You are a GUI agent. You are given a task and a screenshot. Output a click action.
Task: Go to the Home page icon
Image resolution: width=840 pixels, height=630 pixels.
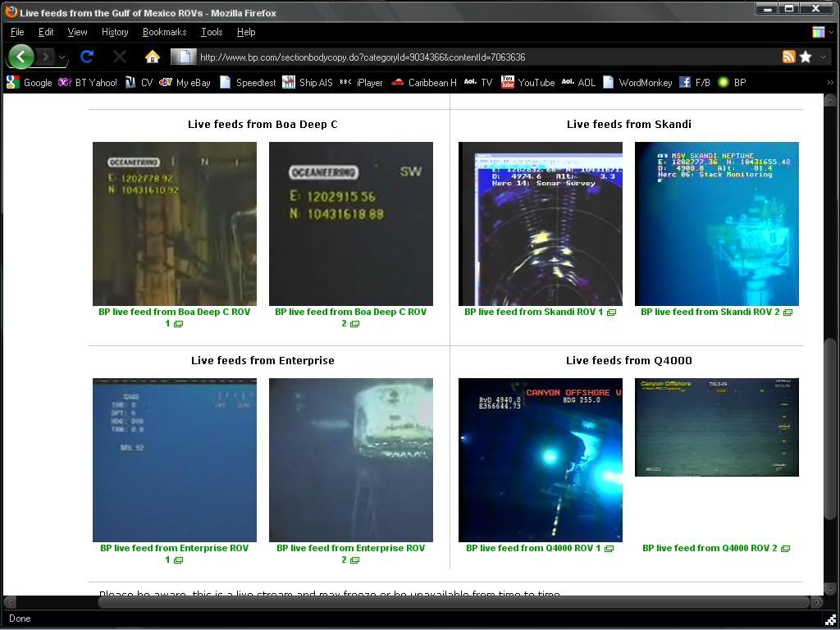point(152,57)
